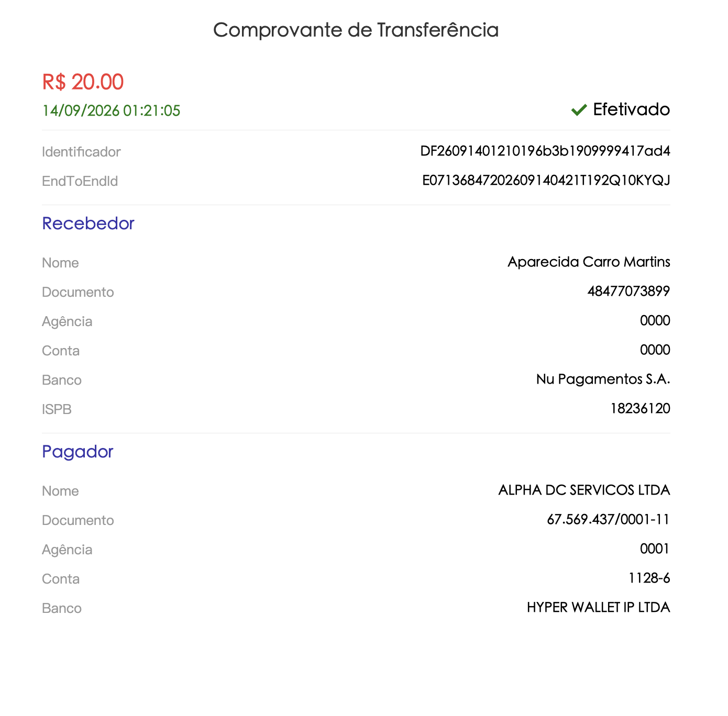
Task: Click recipient name Aparecida Carro Martins
Action: pyautogui.click(x=589, y=262)
